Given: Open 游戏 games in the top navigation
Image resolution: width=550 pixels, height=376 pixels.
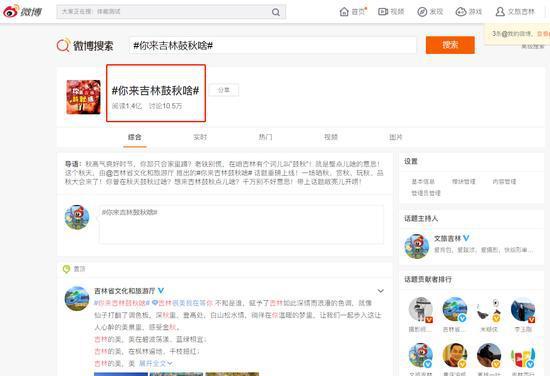Looking at the screenshot, I should (x=469, y=12).
